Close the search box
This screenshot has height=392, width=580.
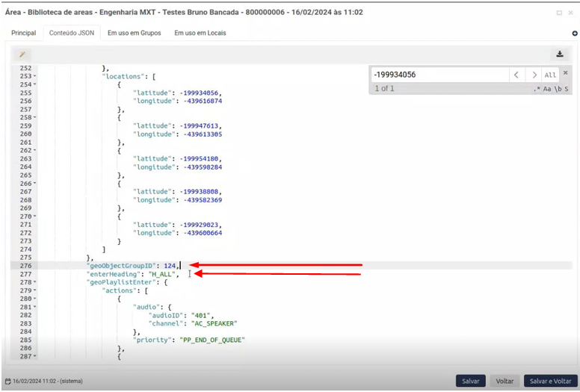pos(566,72)
